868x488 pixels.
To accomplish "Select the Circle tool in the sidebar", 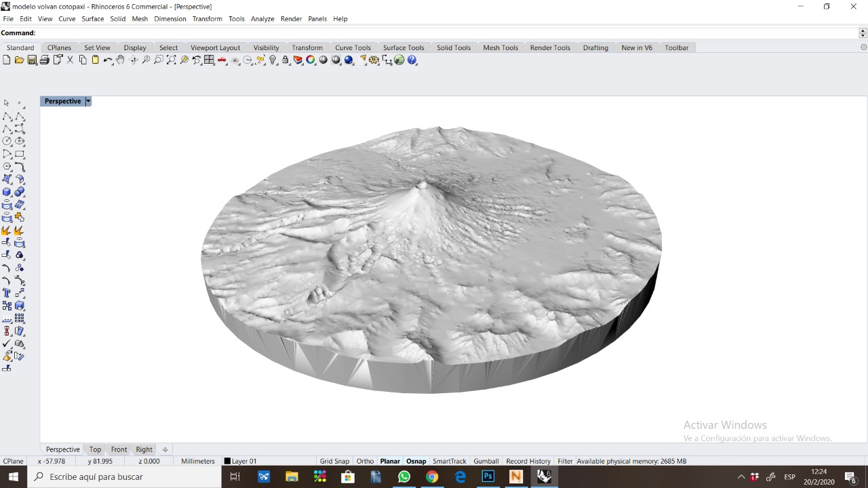I will [7, 141].
